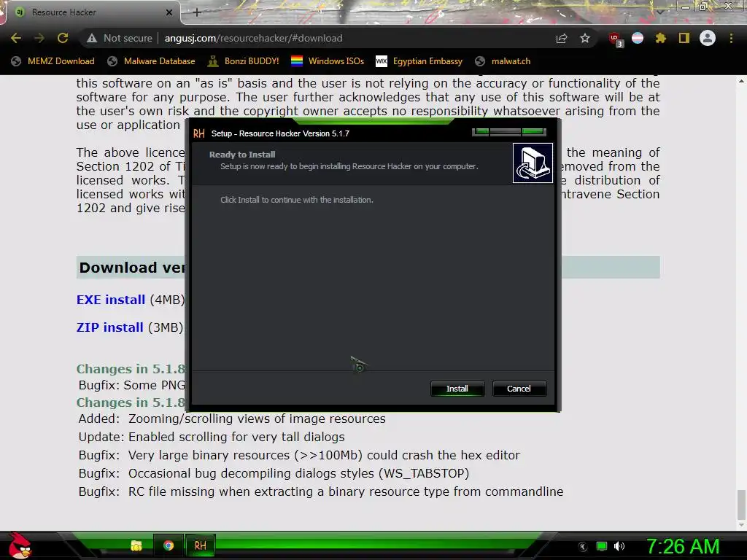Open MEMZ Download bookmark
This screenshot has height=560, width=747.
click(53, 61)
